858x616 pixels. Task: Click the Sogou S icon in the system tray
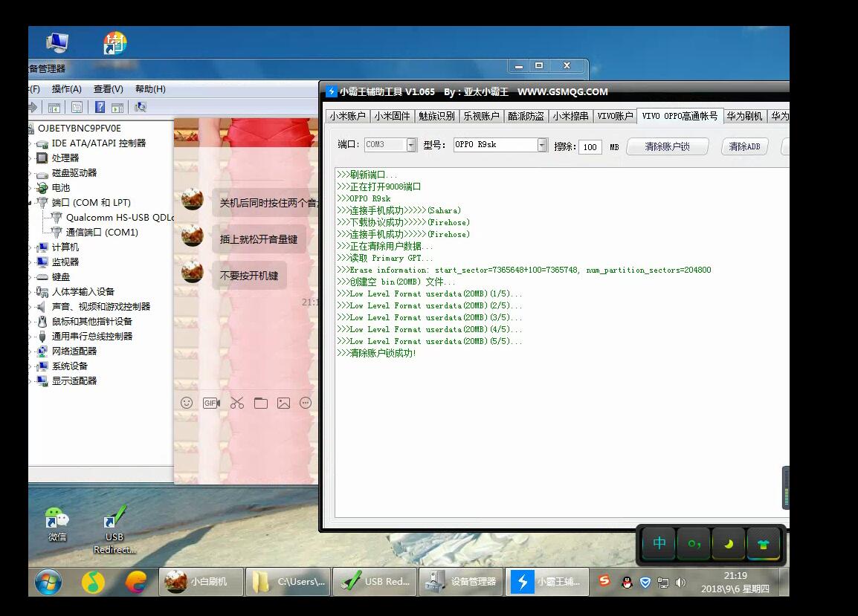tap(604, 581)
